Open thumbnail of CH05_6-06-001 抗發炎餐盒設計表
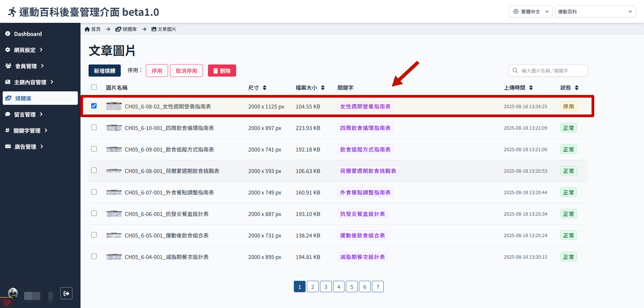The width and height of the screenshot is (644, 308). coord(114,214)
